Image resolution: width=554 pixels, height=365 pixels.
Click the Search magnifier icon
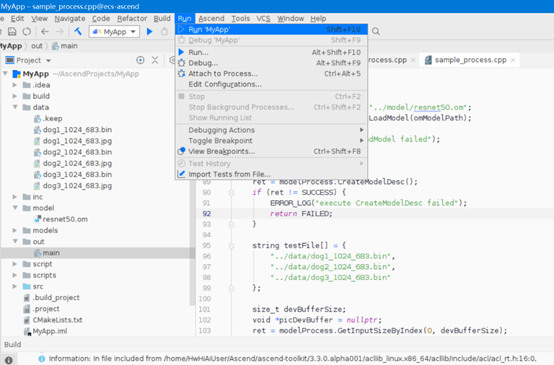376,31
